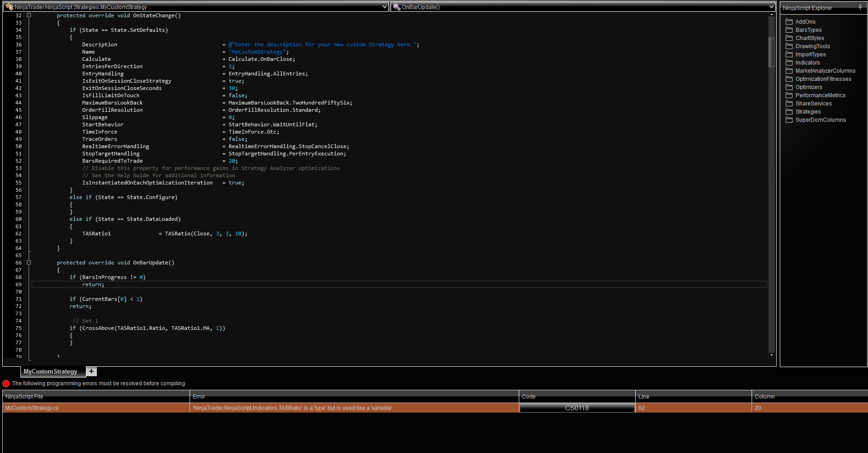
Task: Open the ImportTypes folder icon
Action: pos(789,55)
